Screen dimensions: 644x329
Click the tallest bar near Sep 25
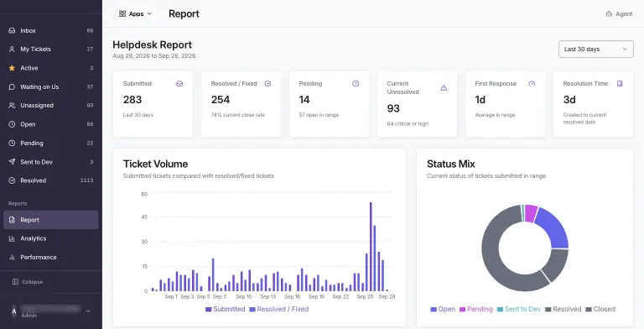371,247
